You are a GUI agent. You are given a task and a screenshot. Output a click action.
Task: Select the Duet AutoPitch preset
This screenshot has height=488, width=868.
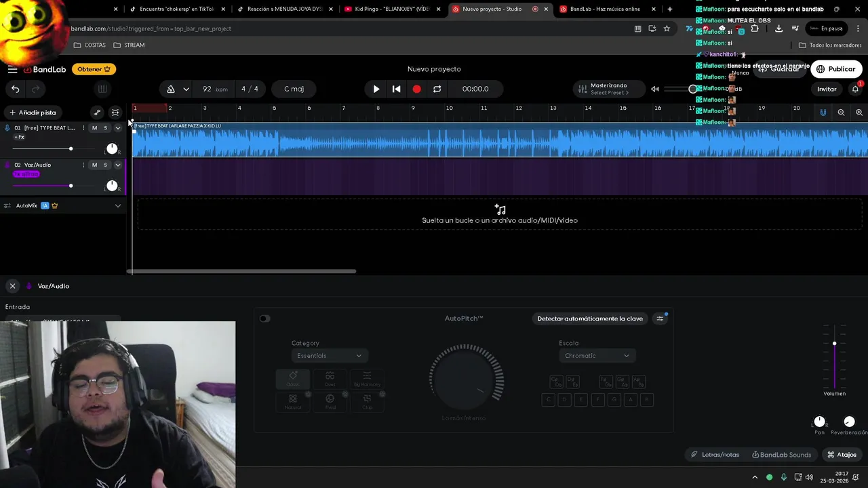point(330,379)
